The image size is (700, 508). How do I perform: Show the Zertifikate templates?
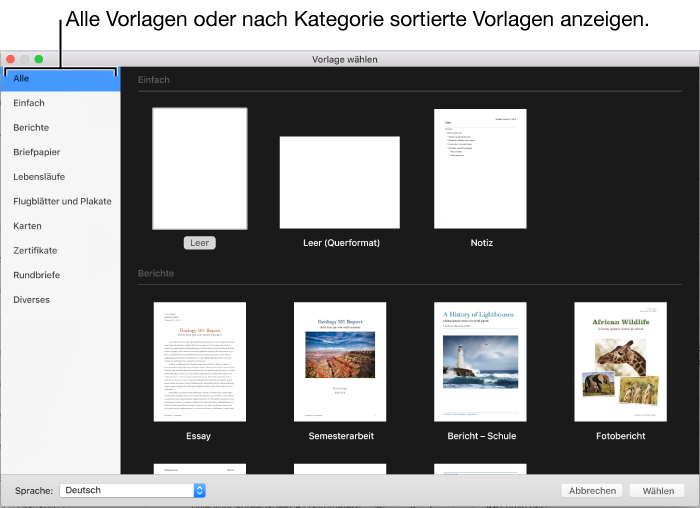35,250
